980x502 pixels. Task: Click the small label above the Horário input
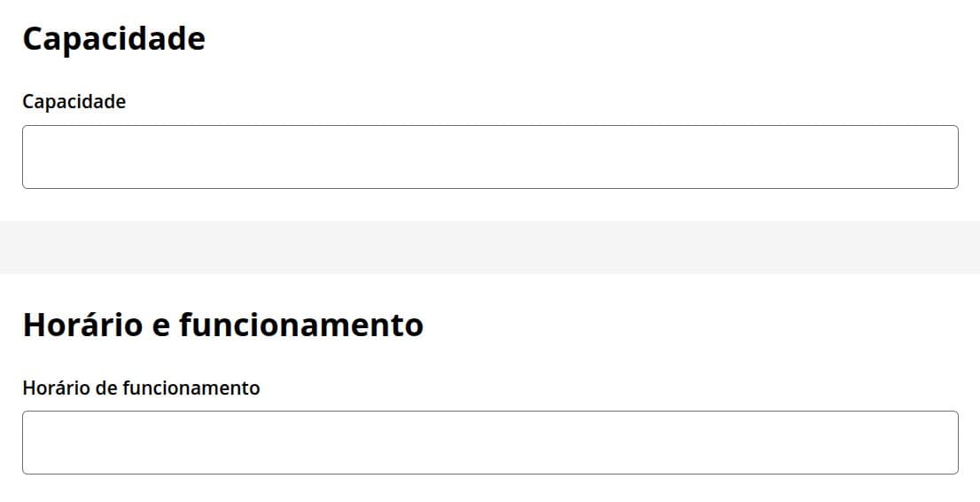click(141, 388)
